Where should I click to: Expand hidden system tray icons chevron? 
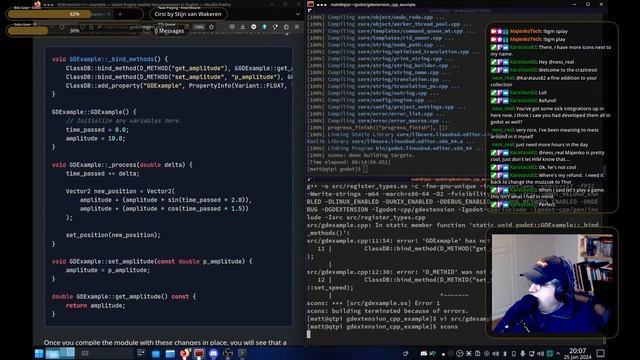[558, 353]
